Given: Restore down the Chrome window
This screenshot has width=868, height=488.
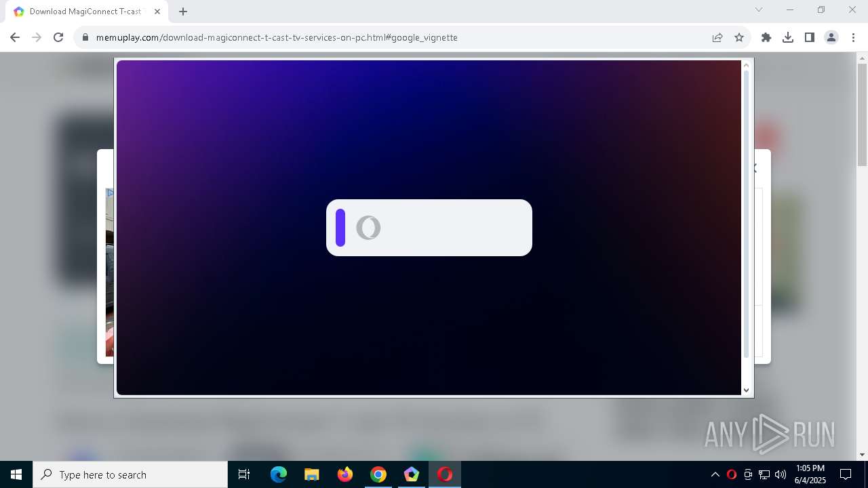Looking at the screenshot, I should (821, 9).
